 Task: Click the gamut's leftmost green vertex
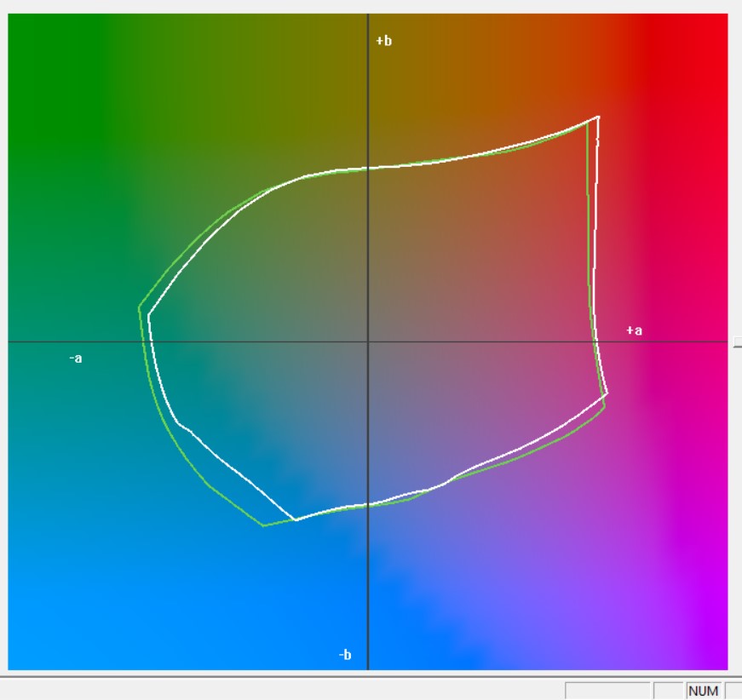pos(140,307)
